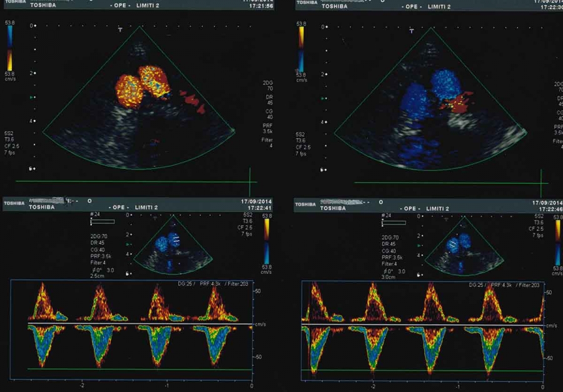Select the bottom-right color Doppler thumbnail
Image resolution: width=563 pixels, height=392 pixels.
(461, 246)
